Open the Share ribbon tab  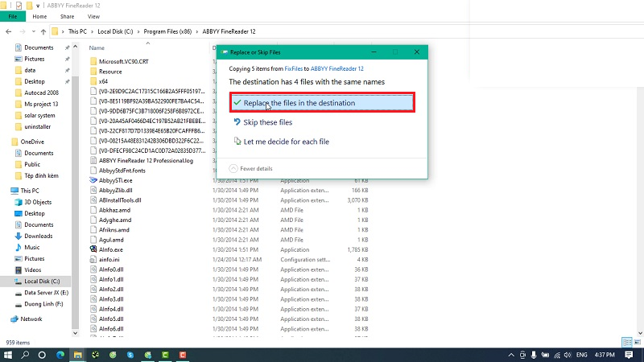click(x=66, y=16)
